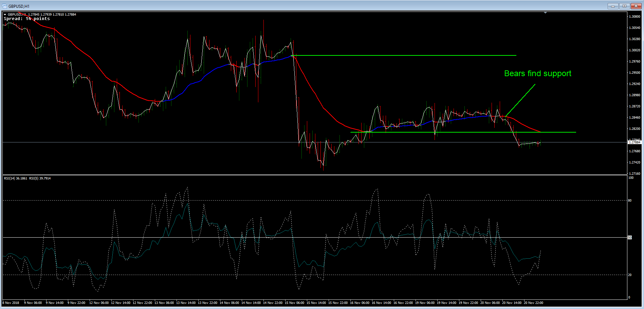The image size is (644, 309).
Task: Minimize the GBPUSD,H1 chart window
Action: tap(613, 6)
